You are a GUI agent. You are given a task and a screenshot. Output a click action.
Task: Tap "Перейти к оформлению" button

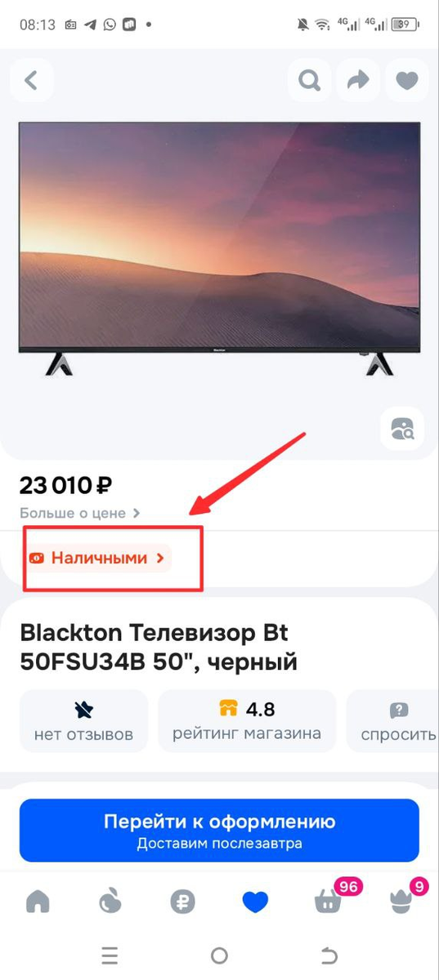click(x=219, y=830)
